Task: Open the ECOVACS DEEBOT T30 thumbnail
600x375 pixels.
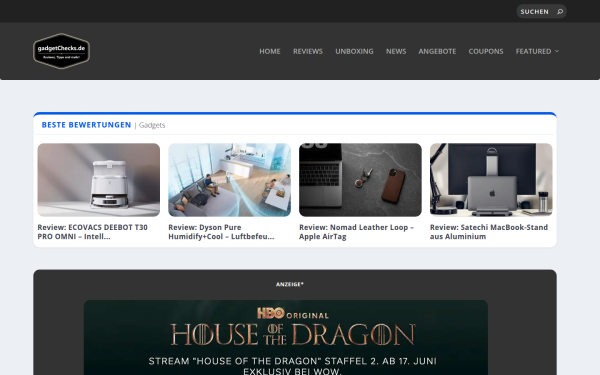Action: click(99, 180)
